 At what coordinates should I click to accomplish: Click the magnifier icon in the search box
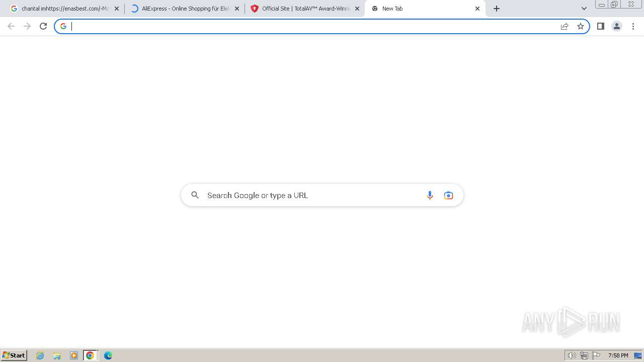coord(195,195)
